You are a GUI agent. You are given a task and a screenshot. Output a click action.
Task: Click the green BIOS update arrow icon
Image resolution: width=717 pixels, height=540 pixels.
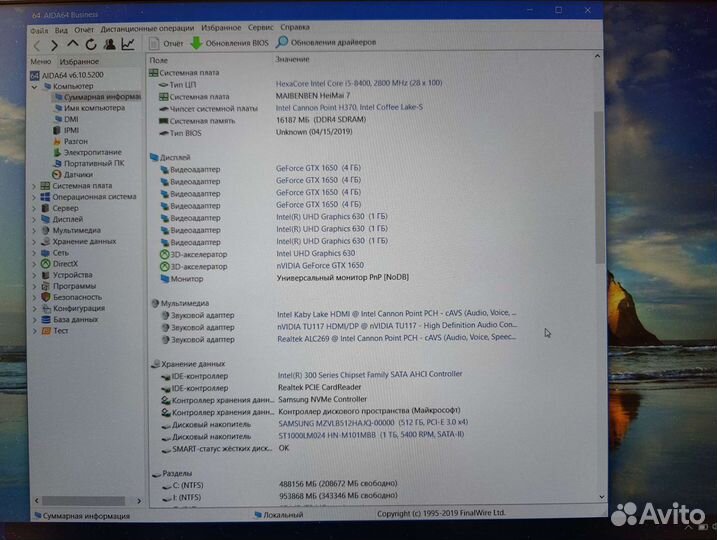click(196, 43)
